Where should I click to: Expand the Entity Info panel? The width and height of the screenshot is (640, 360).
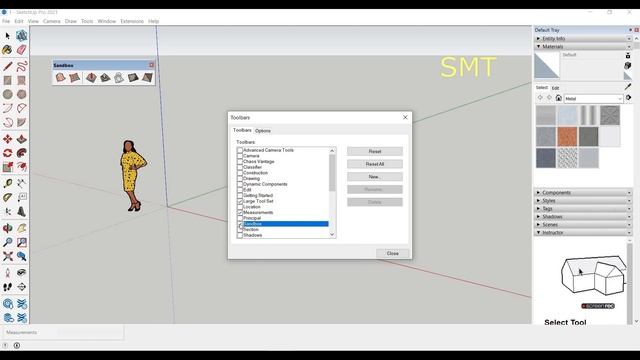click(x=583, y=38)
